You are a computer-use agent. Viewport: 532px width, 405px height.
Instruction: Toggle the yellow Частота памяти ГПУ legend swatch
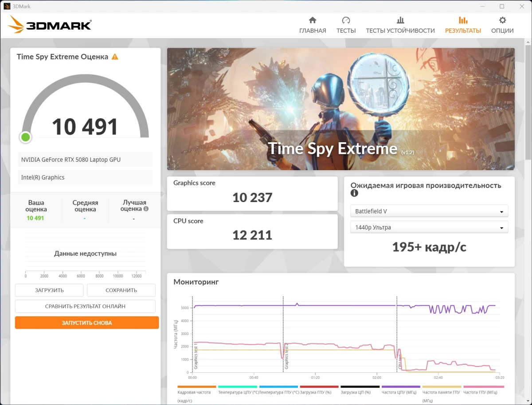click(x=442, y=387)
